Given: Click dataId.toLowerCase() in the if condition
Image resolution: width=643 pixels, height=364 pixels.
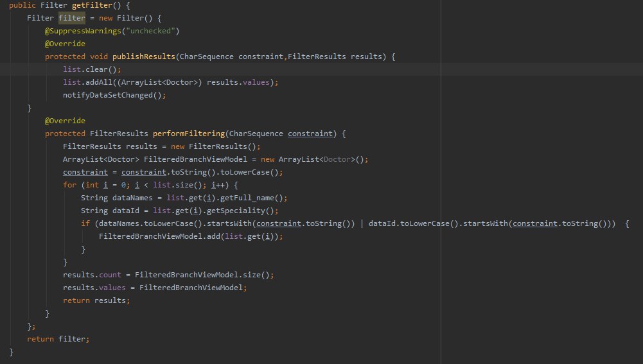Looking at the screenshot, I should (x=414, y=223).
